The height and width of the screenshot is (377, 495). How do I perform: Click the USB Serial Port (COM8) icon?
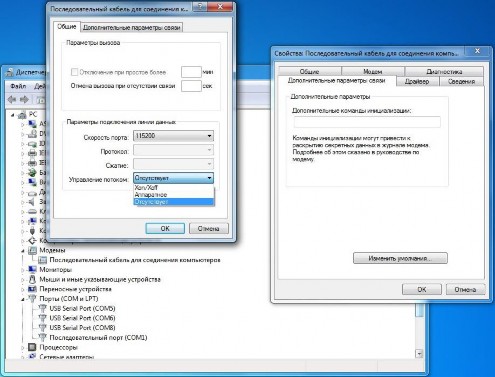(42, 328)
